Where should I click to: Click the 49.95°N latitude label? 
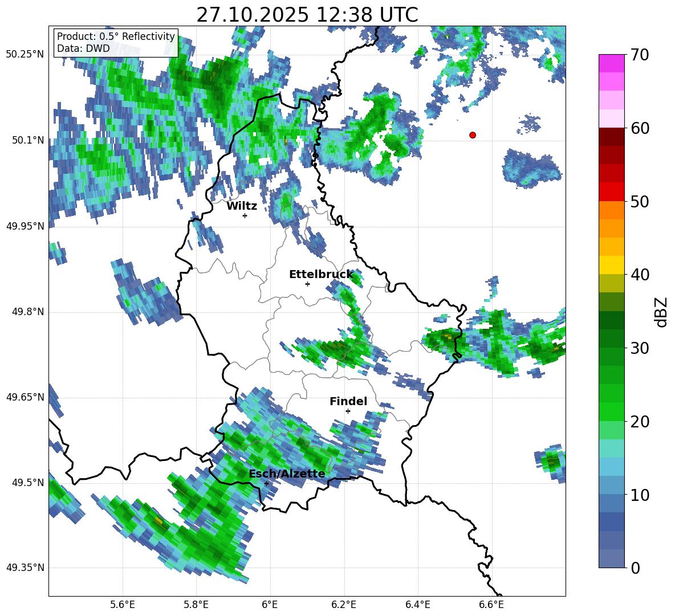[x=25, y=226]
